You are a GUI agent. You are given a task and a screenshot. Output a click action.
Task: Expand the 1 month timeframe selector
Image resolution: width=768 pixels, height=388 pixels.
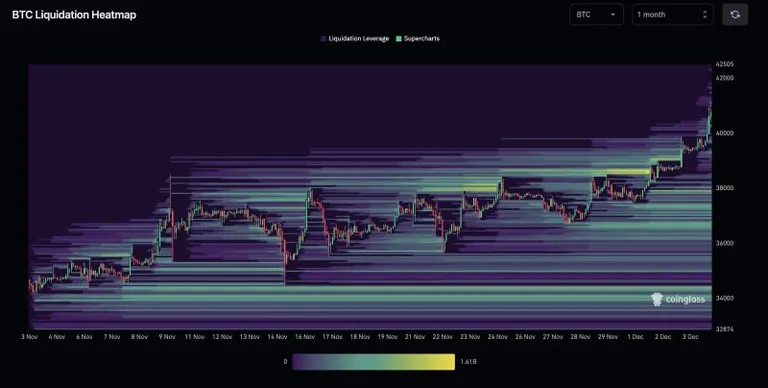(x=672, y=15)
